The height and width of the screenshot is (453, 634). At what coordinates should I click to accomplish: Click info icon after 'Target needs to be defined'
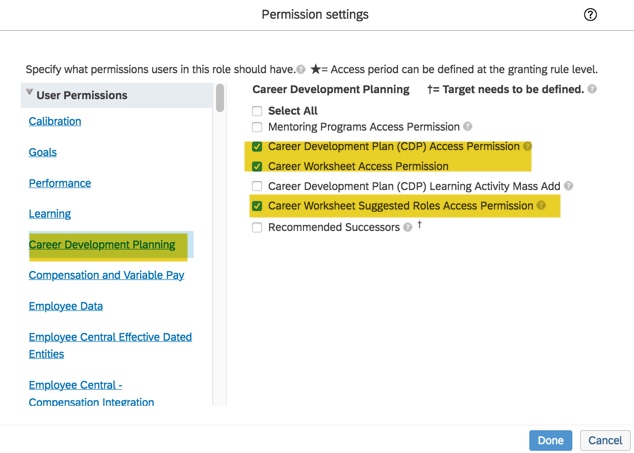coord(593,89)
